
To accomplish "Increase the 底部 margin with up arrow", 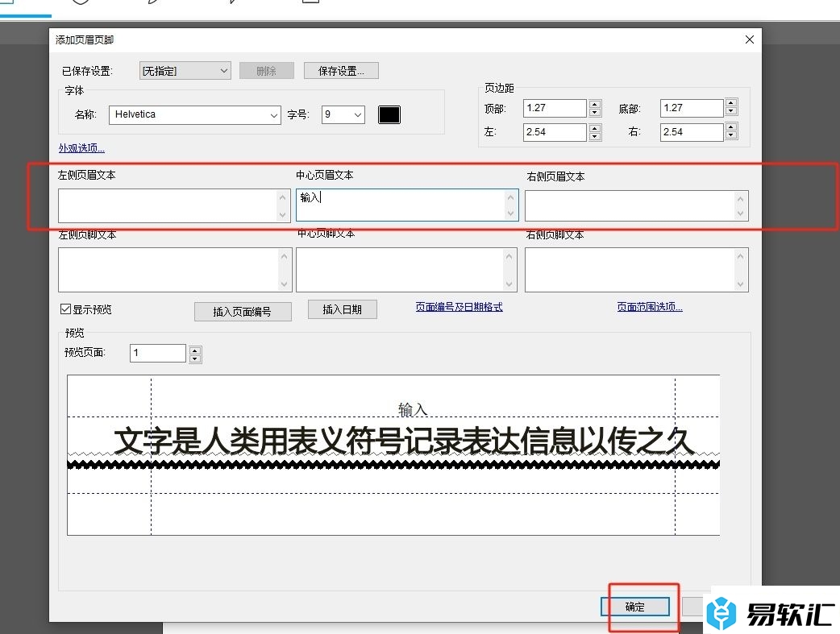I will point(731,103).
